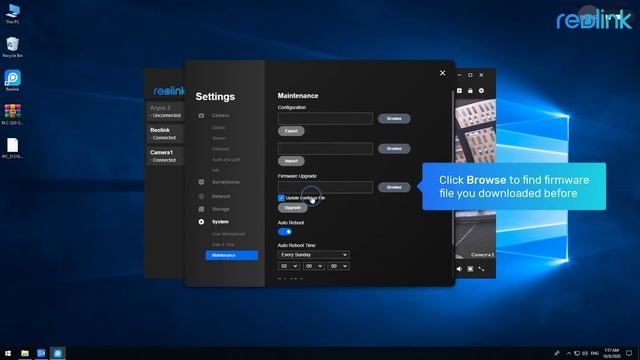640x360 pixels.
Task: Toggle the Update Configuration File checkbox
Action: coord(281,198)
